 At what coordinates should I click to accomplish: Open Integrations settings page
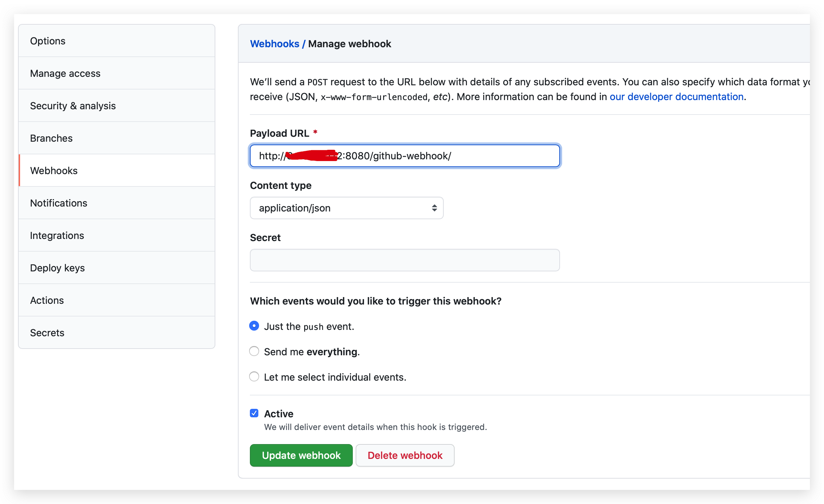click(x=57, y=235)
